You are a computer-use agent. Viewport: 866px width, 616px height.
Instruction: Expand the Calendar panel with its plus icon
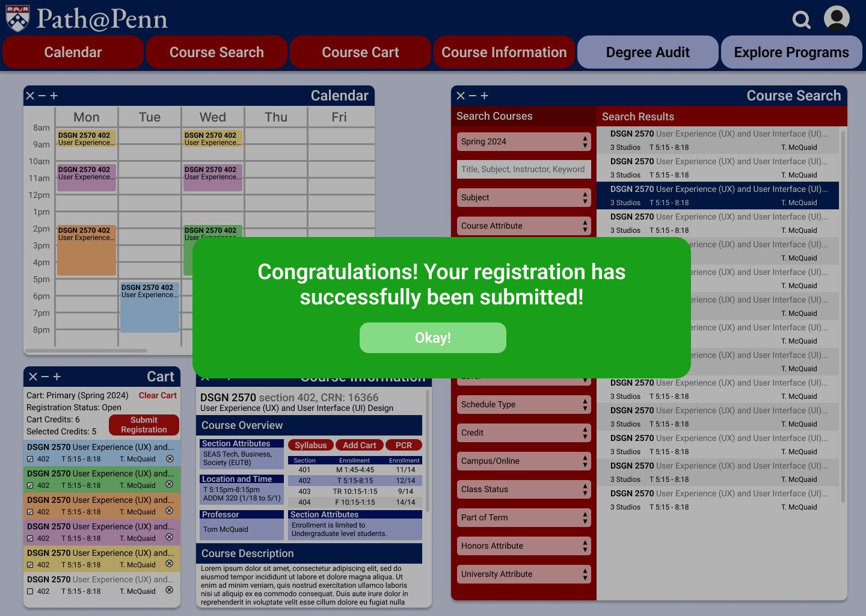tap(54, 96)
